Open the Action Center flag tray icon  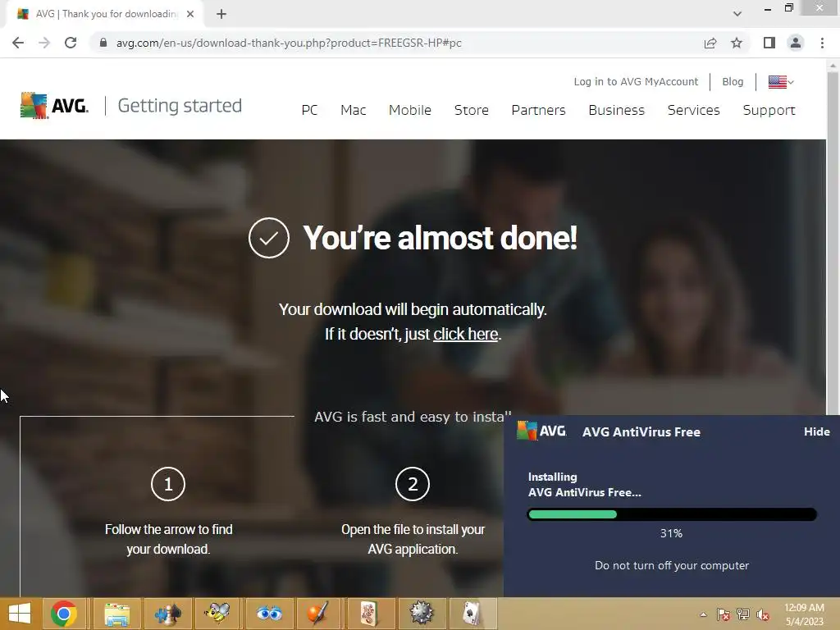(724, 614)
